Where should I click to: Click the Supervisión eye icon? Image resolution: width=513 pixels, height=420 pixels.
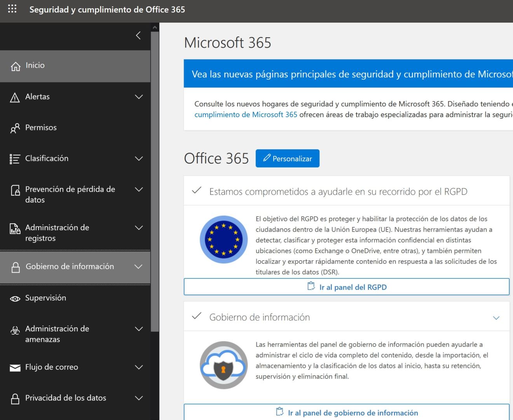[x=15, y=299]
